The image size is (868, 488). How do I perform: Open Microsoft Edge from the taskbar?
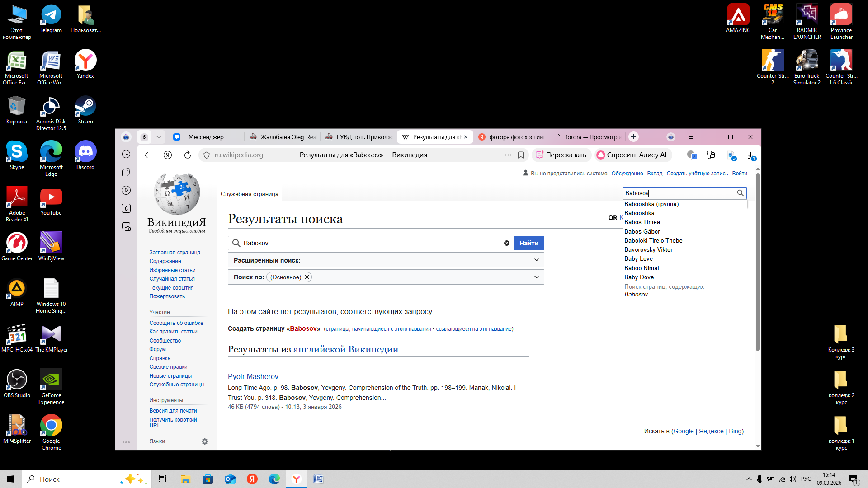coord(274,479)
